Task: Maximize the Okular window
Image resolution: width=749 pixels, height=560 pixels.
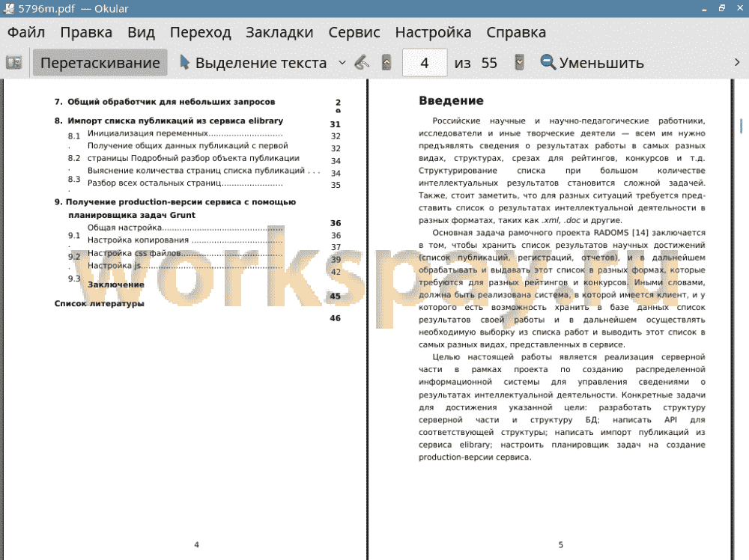Action: (722, 8)
